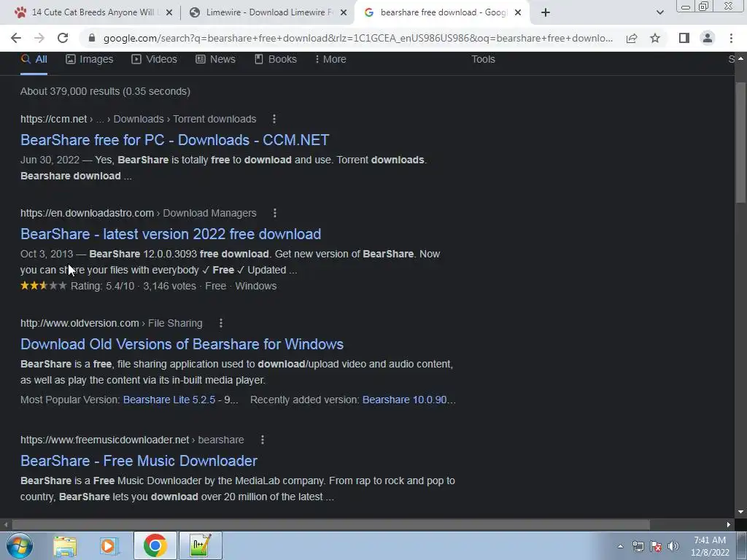Share this page icon
Image resolution: width=747 pixels, height=560 pixels.
632,38
